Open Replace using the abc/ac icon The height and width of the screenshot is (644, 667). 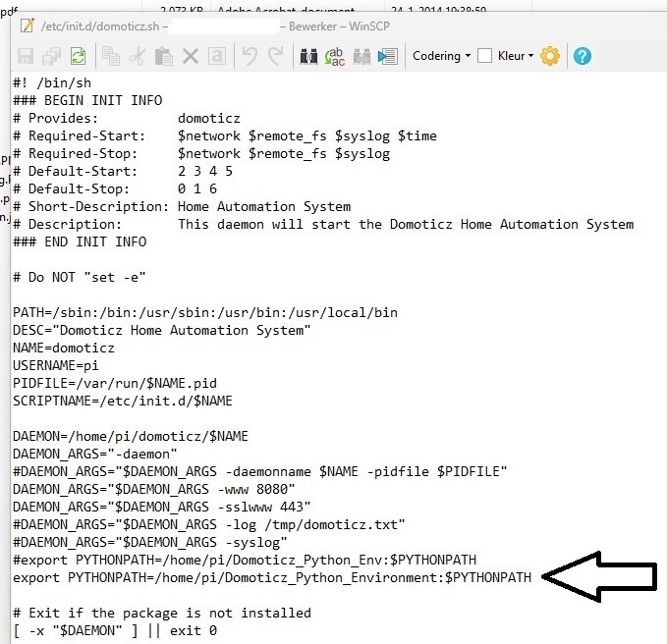click(335, 56)
